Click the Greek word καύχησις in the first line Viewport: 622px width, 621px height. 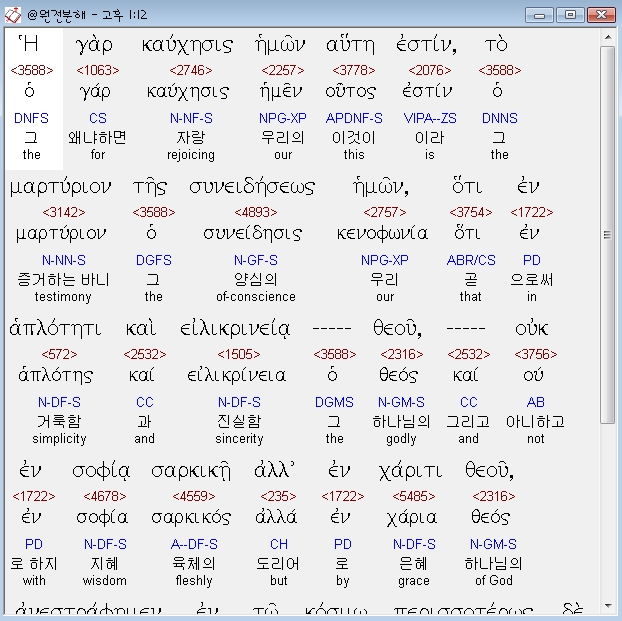point(187,46)
